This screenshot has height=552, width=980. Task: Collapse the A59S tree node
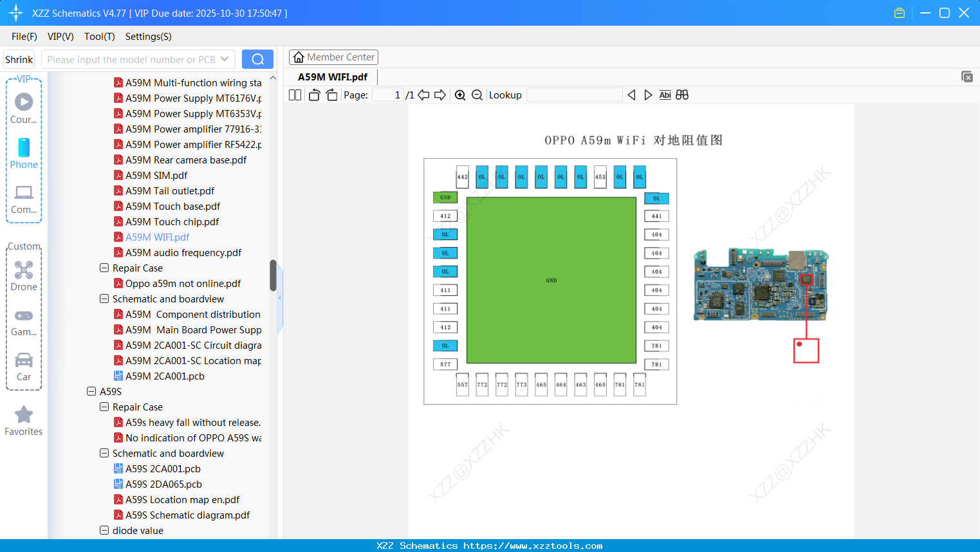click(x=91, y=391)
